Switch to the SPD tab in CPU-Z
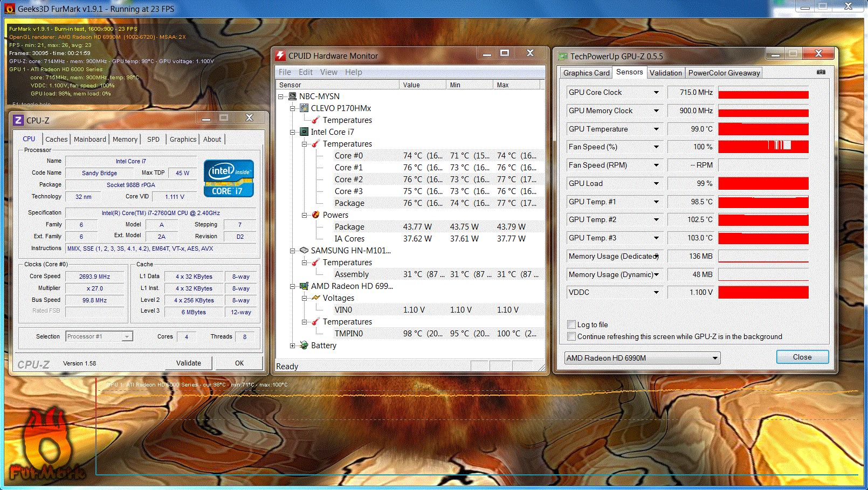 154,139
